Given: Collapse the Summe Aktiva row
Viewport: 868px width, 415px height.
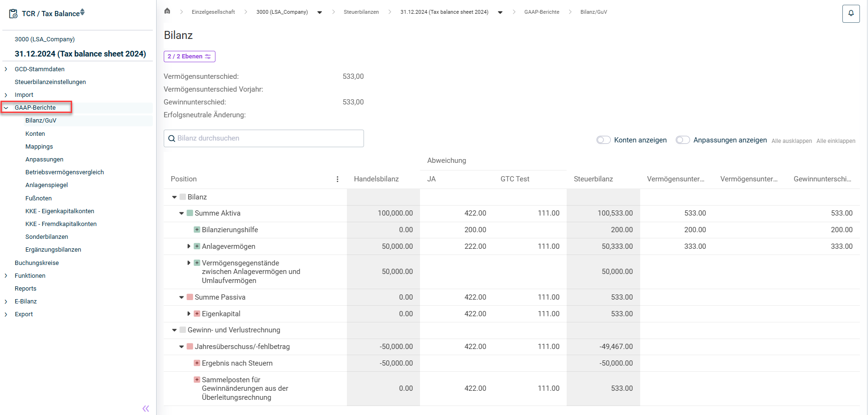Looking at the screenshot, I should point(181,213).
